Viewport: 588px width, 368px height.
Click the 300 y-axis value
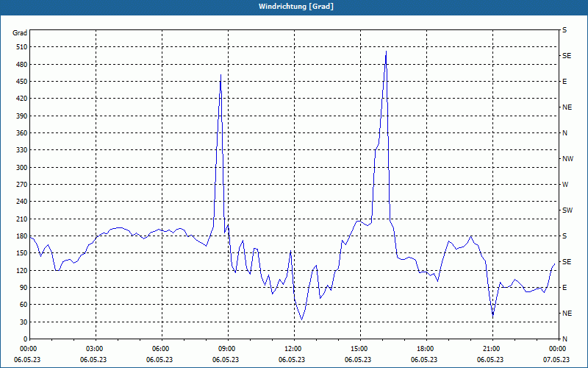[22, 167]
